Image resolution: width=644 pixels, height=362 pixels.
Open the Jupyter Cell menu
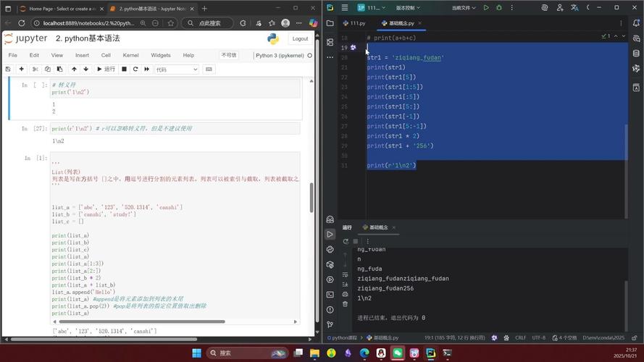[106, 55]
